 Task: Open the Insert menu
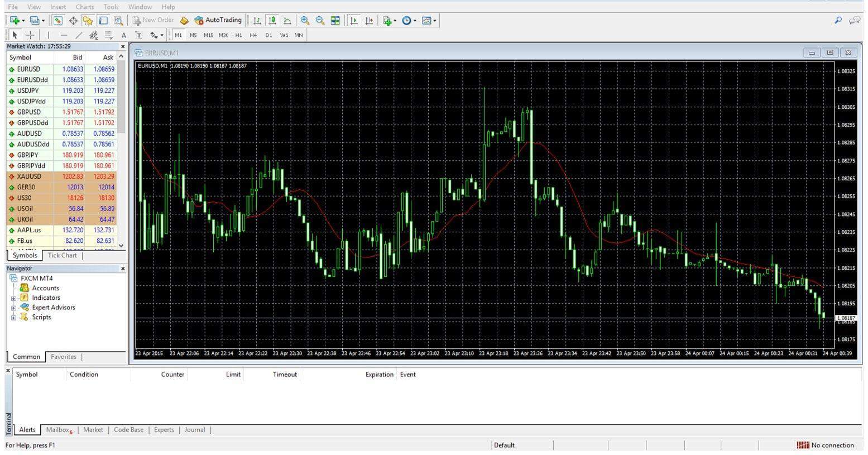point(58,7)
